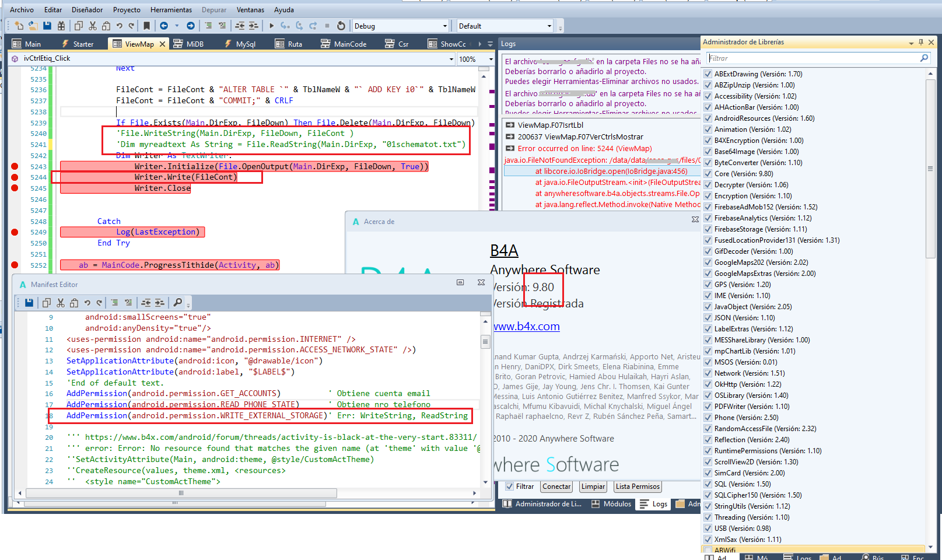Click the navigate back arrow icon

coord(164,26)
